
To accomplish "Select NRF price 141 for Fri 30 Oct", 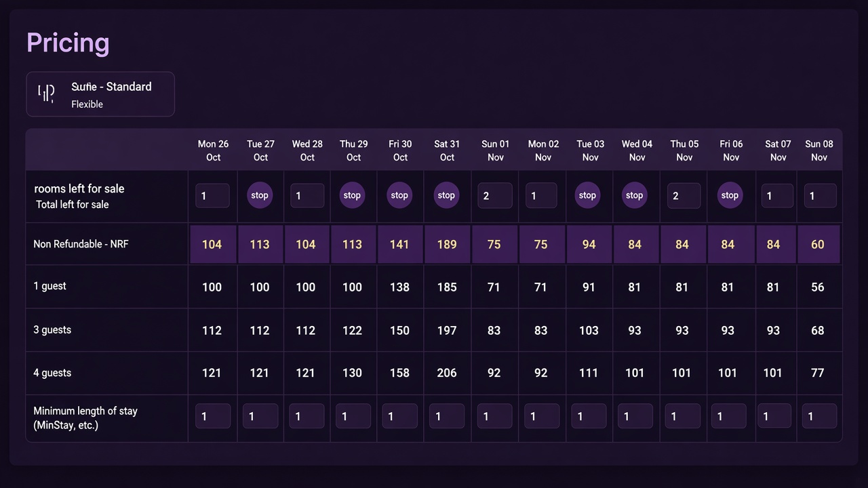I will 399,245.
